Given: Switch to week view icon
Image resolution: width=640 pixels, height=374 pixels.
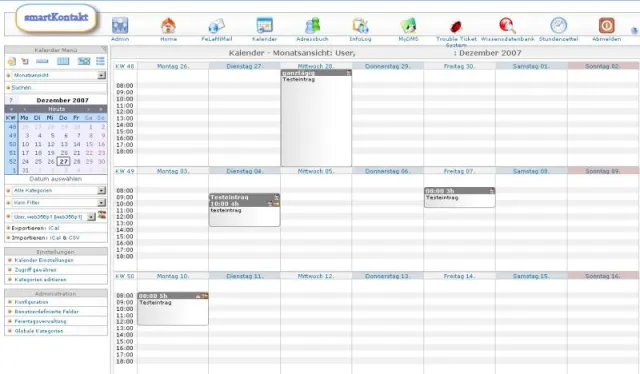Looking at the screenshot, I should point(63,61).
